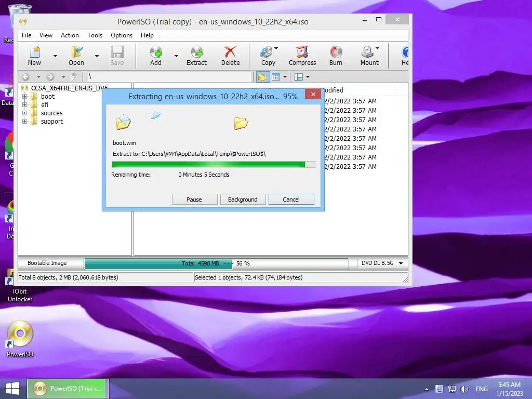Close the Extracting dialog
Image resolution: width=532 pixels, height=399 pixels.
click(x=313, y=95)
